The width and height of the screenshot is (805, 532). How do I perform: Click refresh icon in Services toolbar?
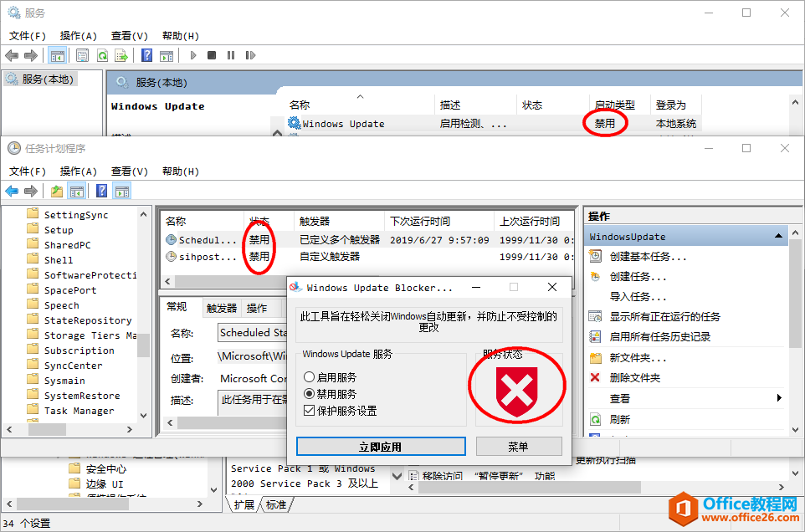point(102,55)
